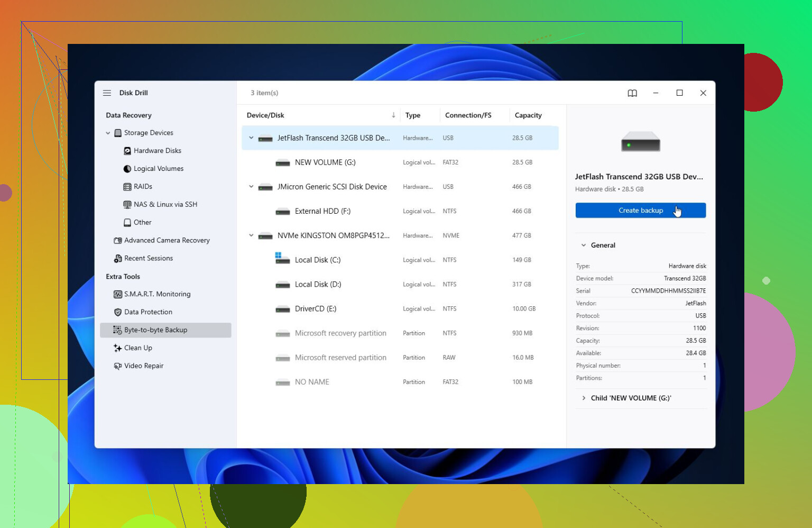Open Data Protection in sidebar
This screenshot has height=528, width=812.
148,312
